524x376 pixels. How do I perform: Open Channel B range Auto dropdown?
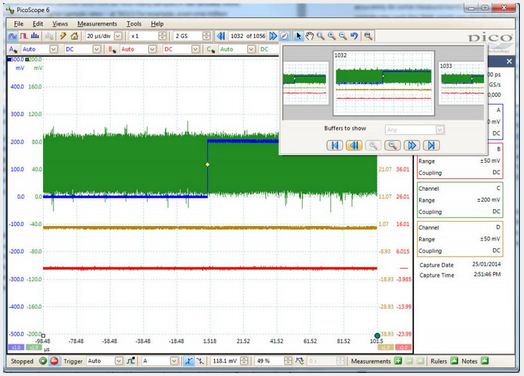tap(152, 49)
